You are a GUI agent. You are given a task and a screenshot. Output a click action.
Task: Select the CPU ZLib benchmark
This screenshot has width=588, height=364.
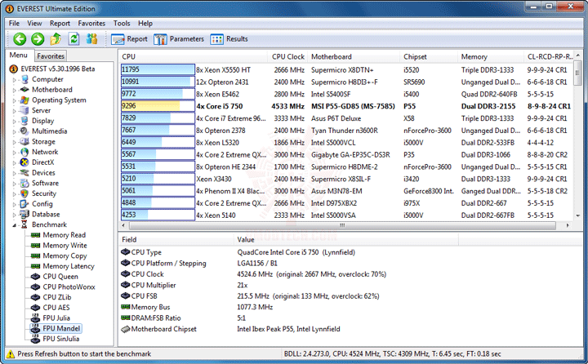57,297
